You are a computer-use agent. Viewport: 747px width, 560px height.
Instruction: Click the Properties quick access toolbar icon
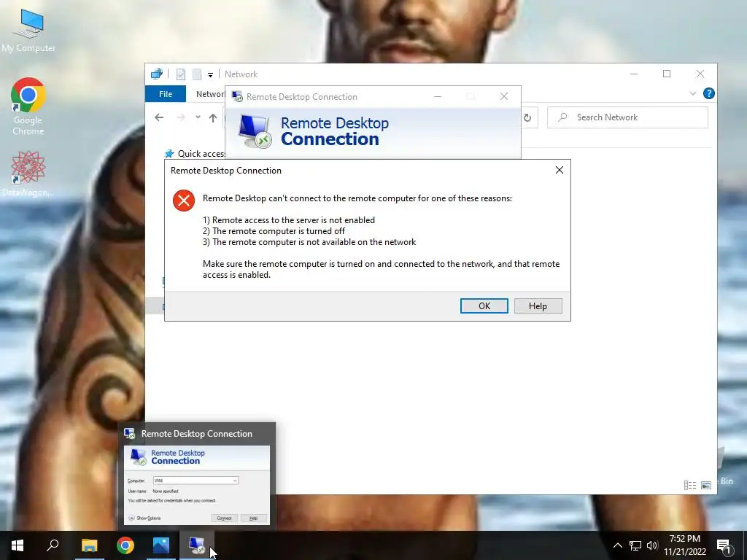[x=181, y=74]
